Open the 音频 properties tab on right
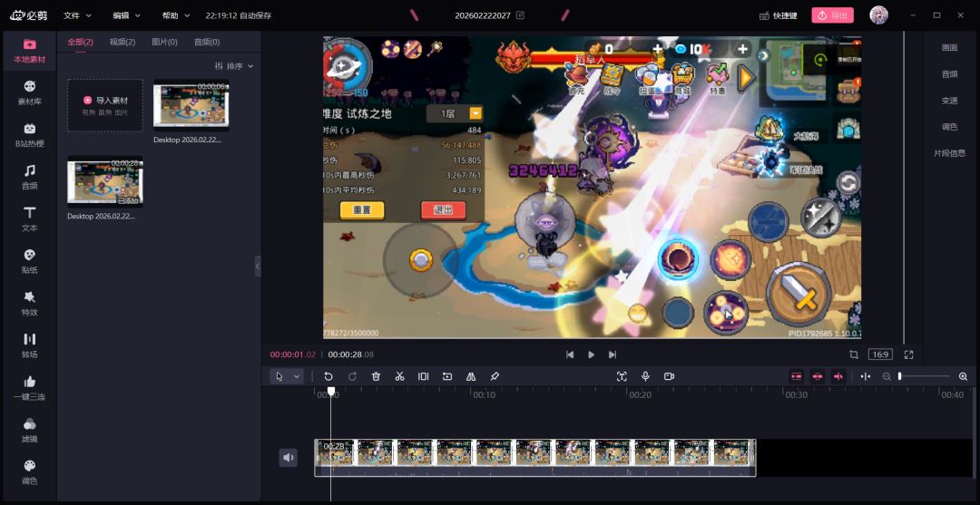Viewport: 980px width, 505px height. pos(949,73)
